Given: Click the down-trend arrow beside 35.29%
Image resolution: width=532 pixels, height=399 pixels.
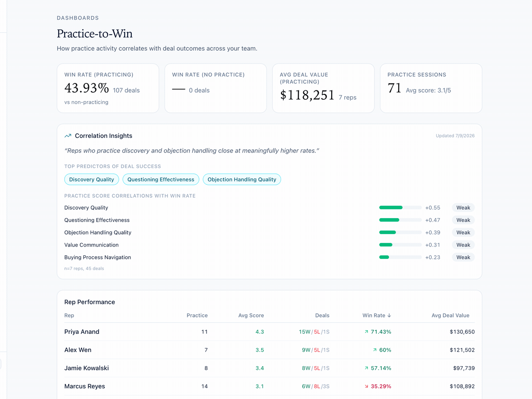Looking at the screenshot, I should click(x=367, y=386).
